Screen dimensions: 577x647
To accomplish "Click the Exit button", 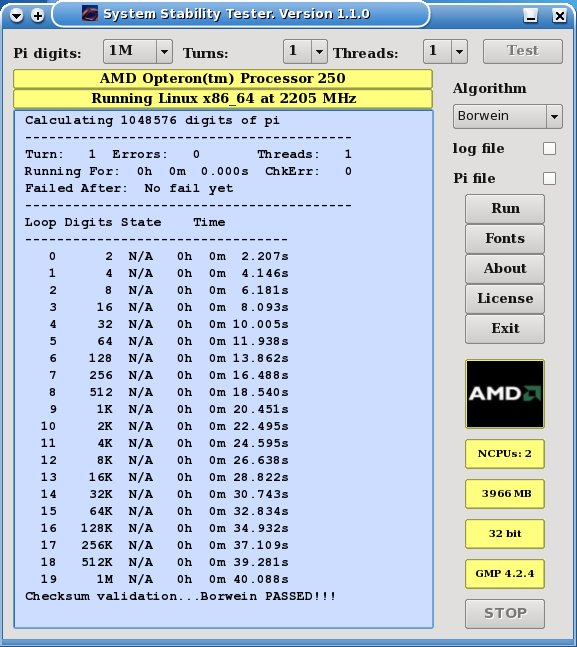I will [505, 329].
